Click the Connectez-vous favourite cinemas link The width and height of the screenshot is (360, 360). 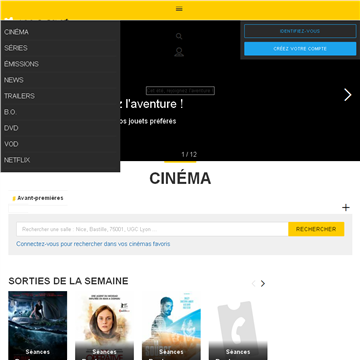[93, 244]
